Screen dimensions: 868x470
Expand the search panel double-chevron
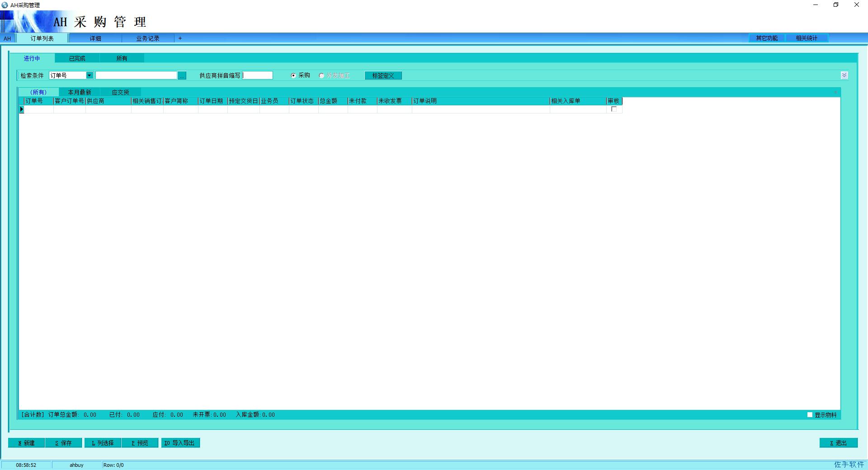coord(844,75)
